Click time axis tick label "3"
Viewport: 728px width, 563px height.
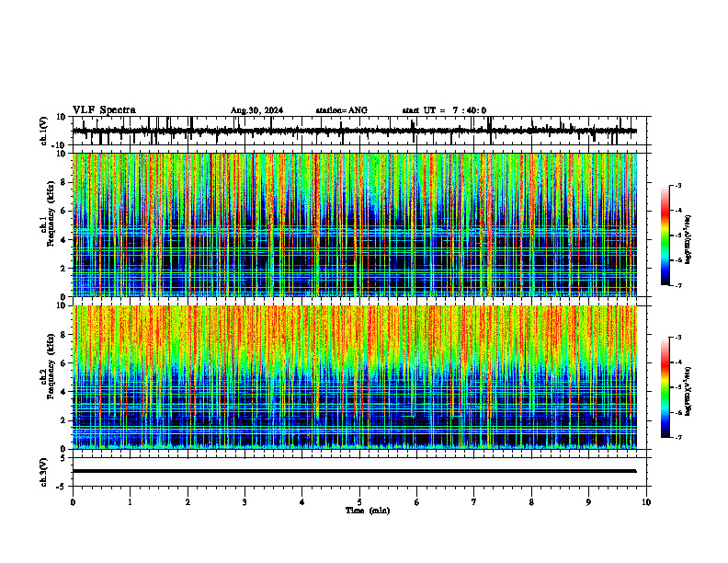point(245,502)
